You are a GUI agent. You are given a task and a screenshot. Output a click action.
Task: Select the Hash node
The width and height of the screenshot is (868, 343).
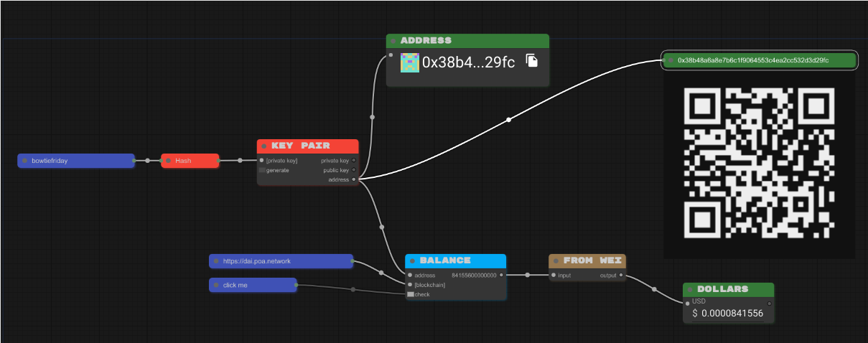click(190, 161)
